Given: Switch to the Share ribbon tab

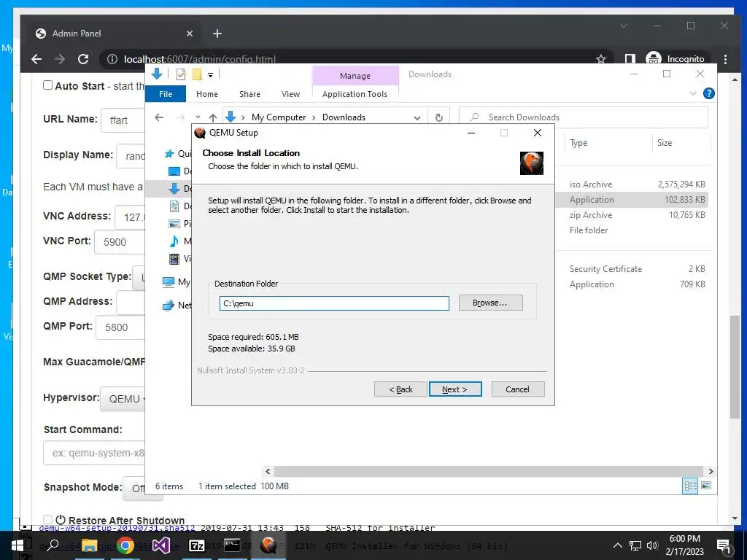Looking at the screenshot, I should [x=249, y=94].
